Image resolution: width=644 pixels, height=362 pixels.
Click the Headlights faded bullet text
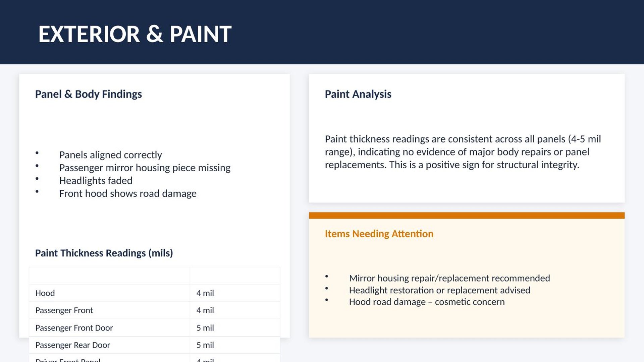(x=96, y=181)
